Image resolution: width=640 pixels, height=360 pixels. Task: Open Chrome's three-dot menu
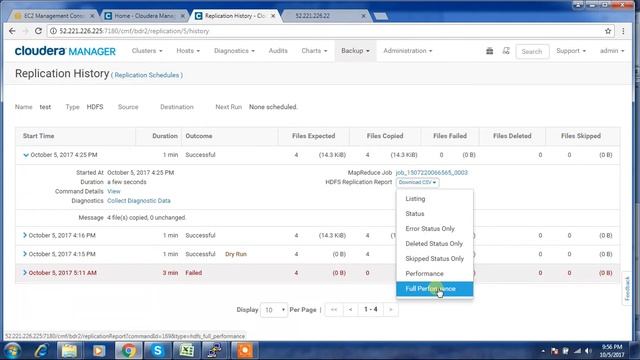(x=623, y=31)
